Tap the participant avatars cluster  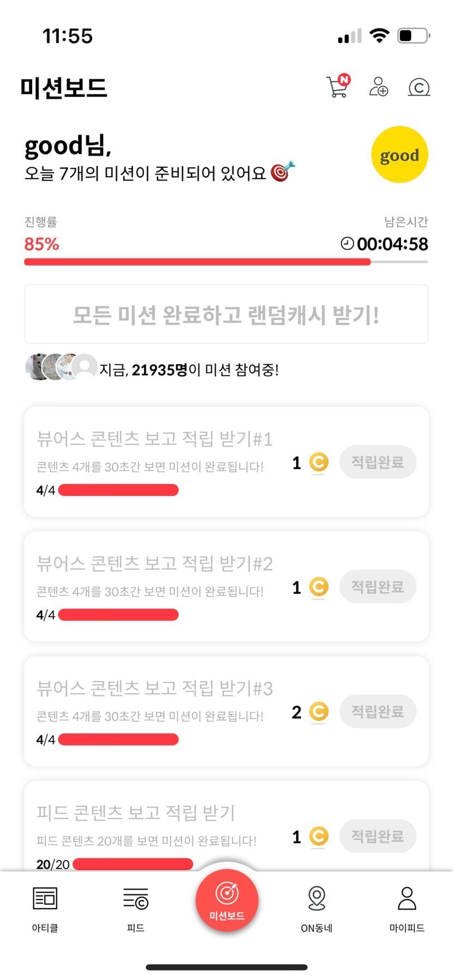tap(61, 367)
